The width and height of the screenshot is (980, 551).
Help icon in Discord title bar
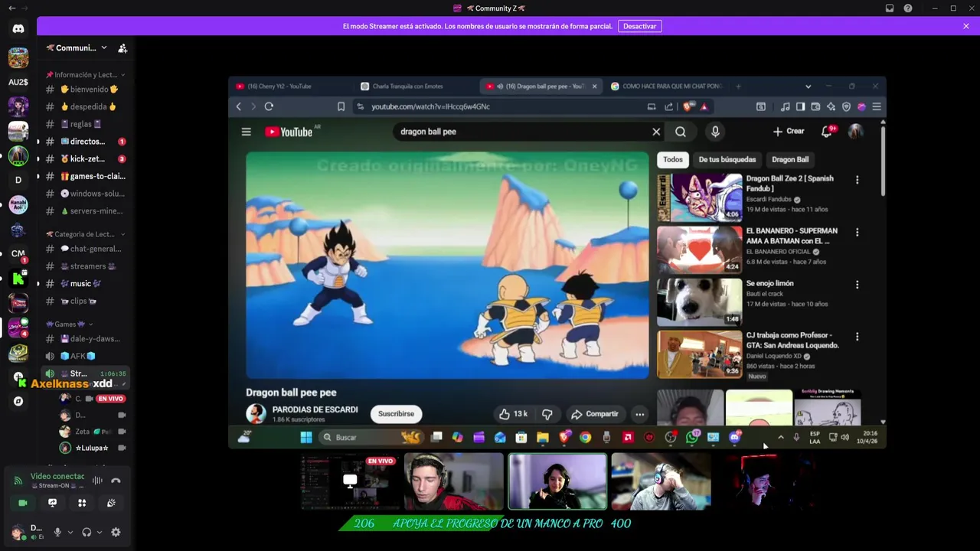(908, 8)
